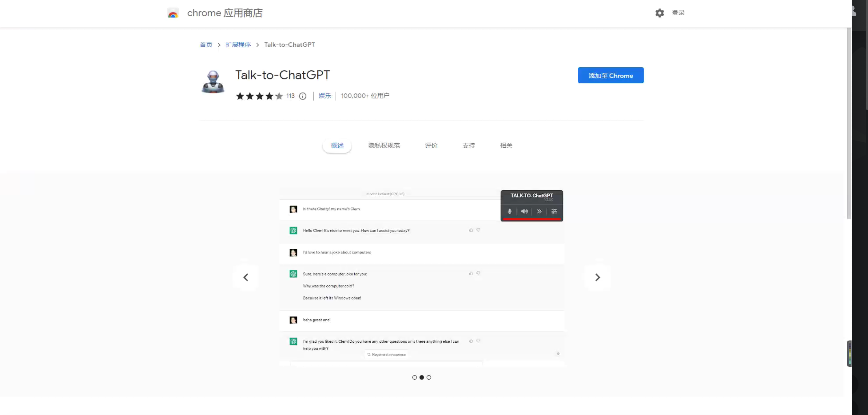Click the chrome 应用商店 header title

[225, 13]
